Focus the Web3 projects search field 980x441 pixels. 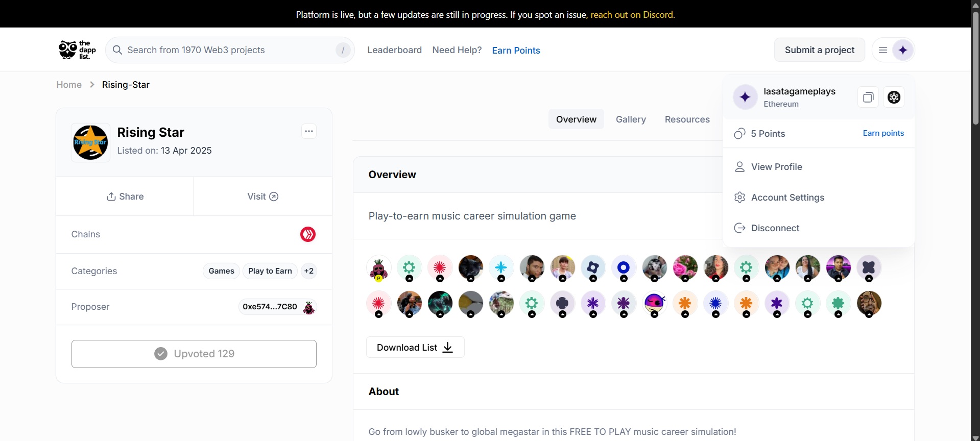[230, 50]
